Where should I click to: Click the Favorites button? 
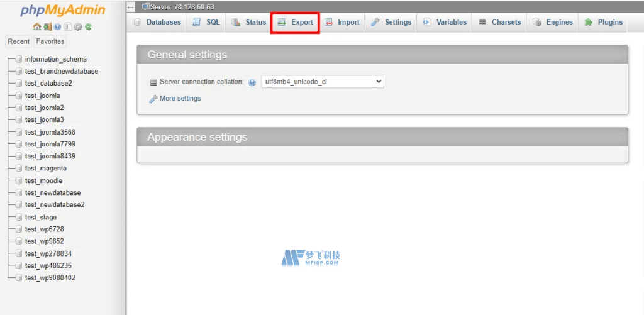tap(50, 41)
